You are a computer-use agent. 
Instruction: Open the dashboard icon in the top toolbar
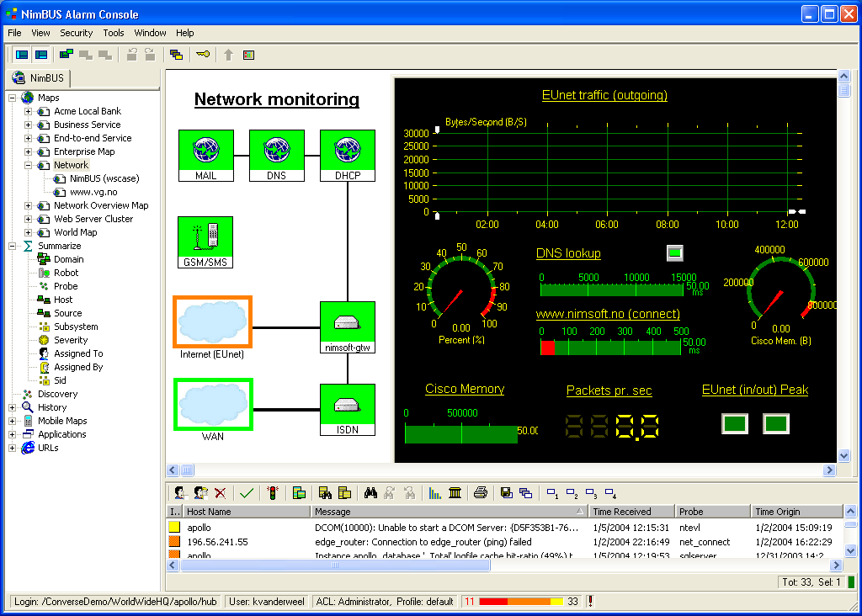(248, 55)
